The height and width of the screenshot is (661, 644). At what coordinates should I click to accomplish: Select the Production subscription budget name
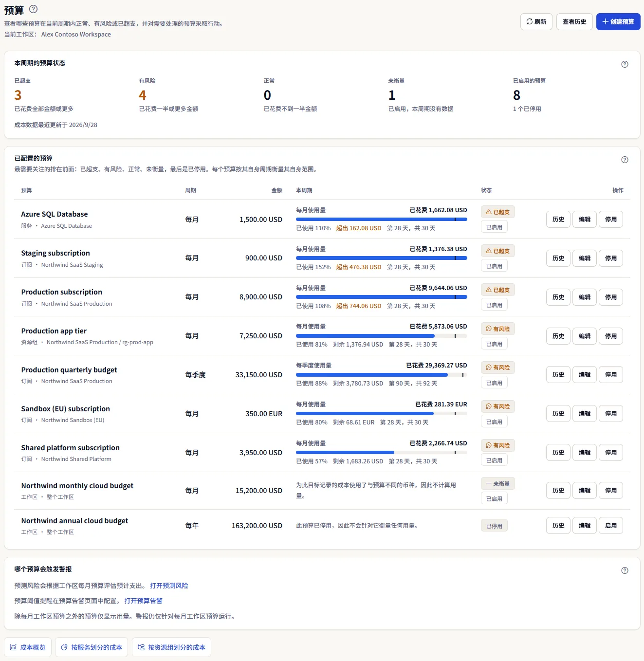[x=62, y=292]
